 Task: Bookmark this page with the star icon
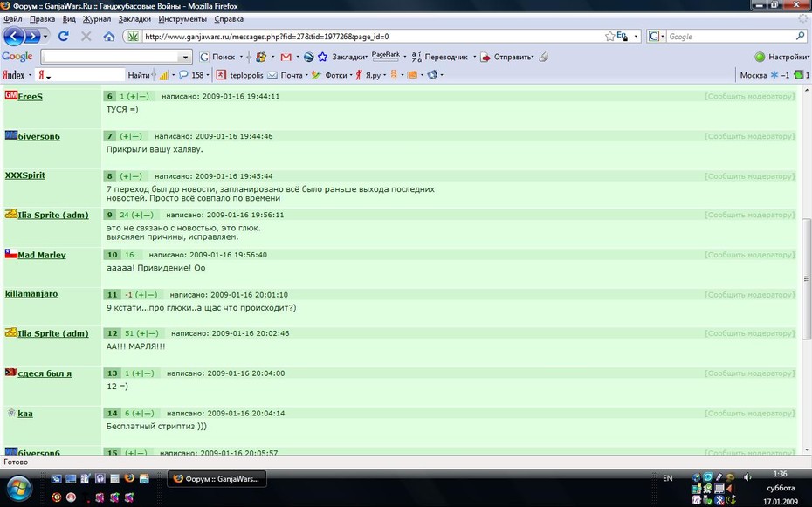(x=609, y=37)
